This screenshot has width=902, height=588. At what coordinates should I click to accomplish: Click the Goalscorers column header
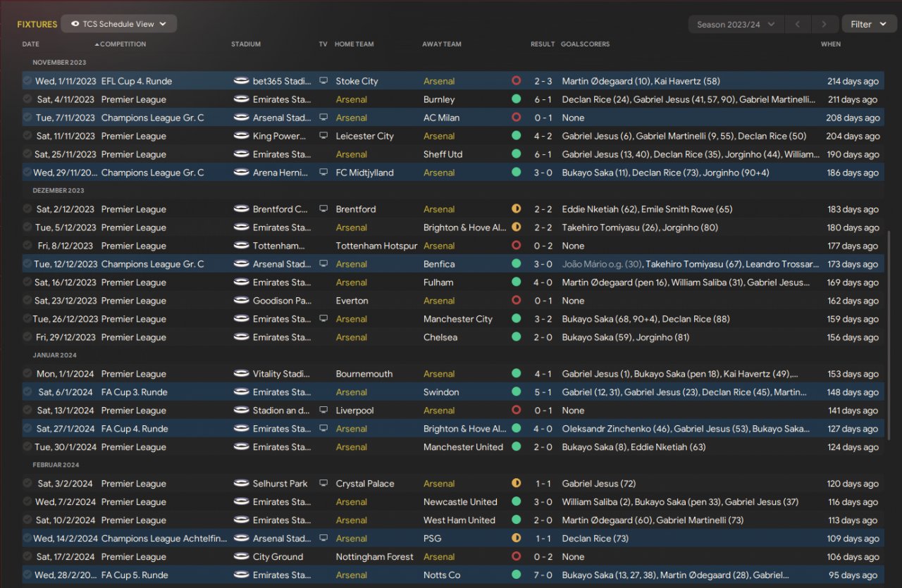[x=586, y=44]
